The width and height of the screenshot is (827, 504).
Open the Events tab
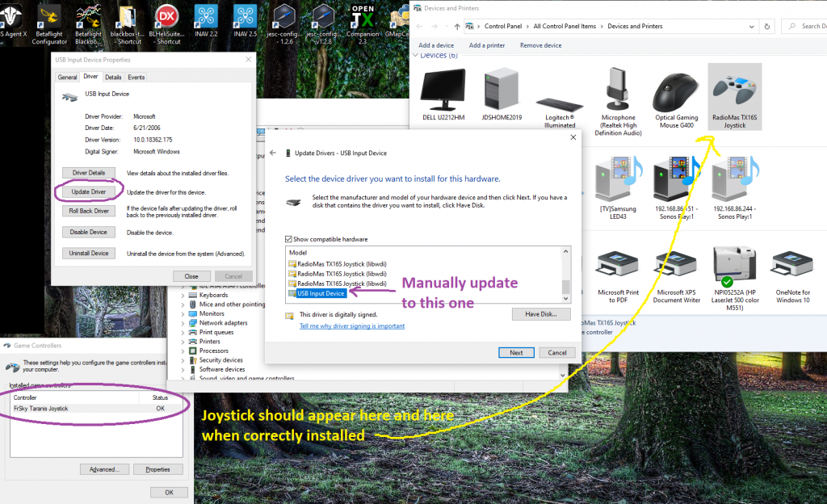coord(136,77)
